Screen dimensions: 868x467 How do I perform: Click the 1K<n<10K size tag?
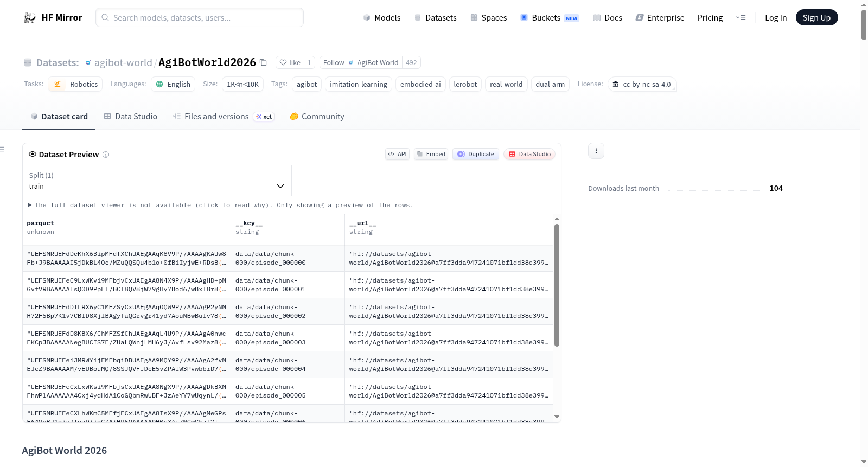242,84
